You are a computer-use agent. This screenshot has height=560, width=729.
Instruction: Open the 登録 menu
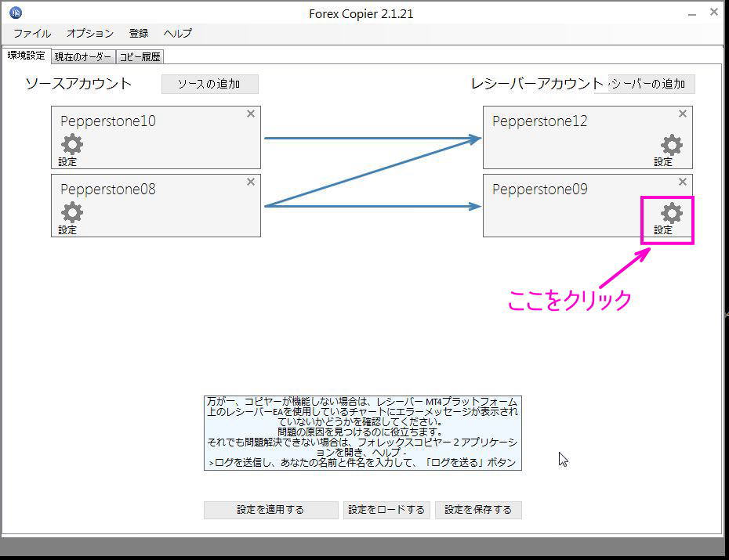pos(138,33)
